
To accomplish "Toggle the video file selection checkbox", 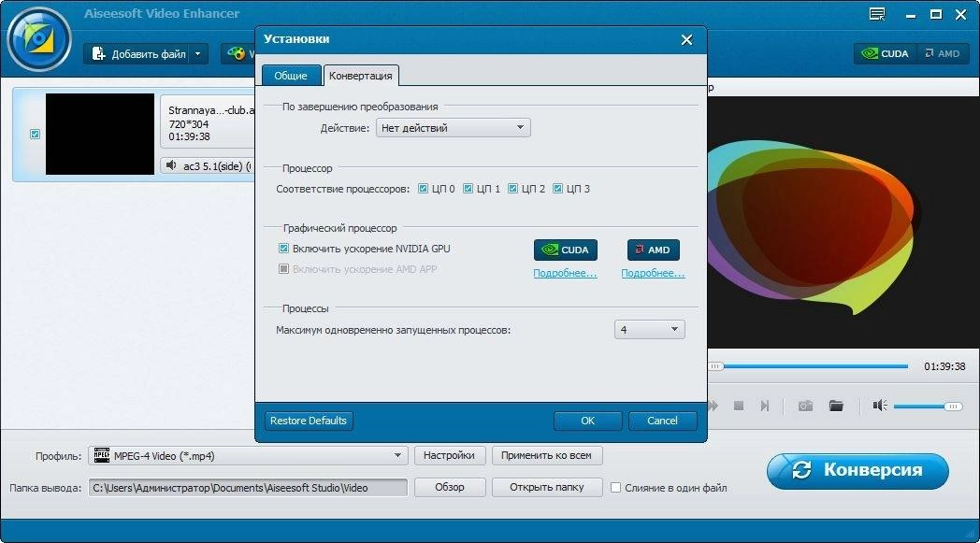I will tap(35, 135).
